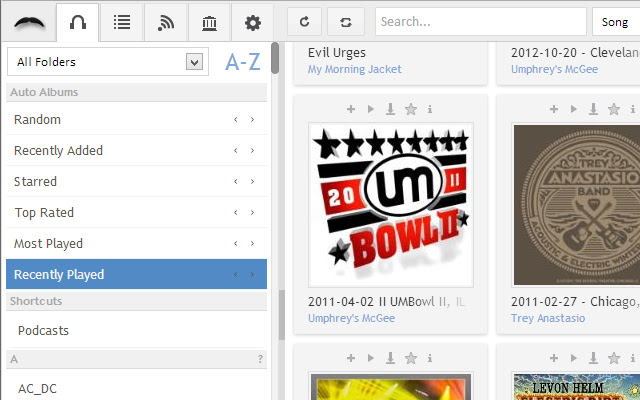640x400 pixels.
Task: Click the left panel scrollbar thumb
Action: tap(275, 58)
